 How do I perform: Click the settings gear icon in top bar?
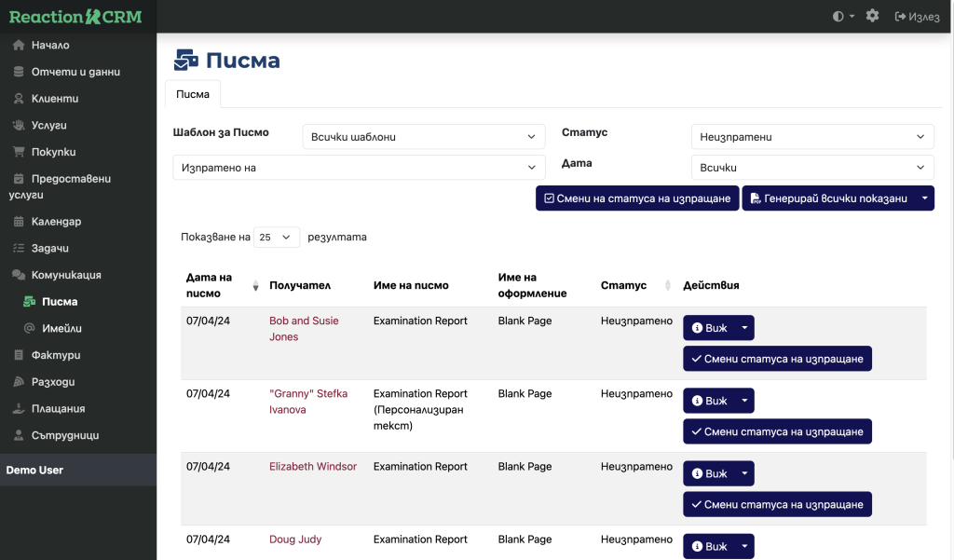[x=872, y=16]
